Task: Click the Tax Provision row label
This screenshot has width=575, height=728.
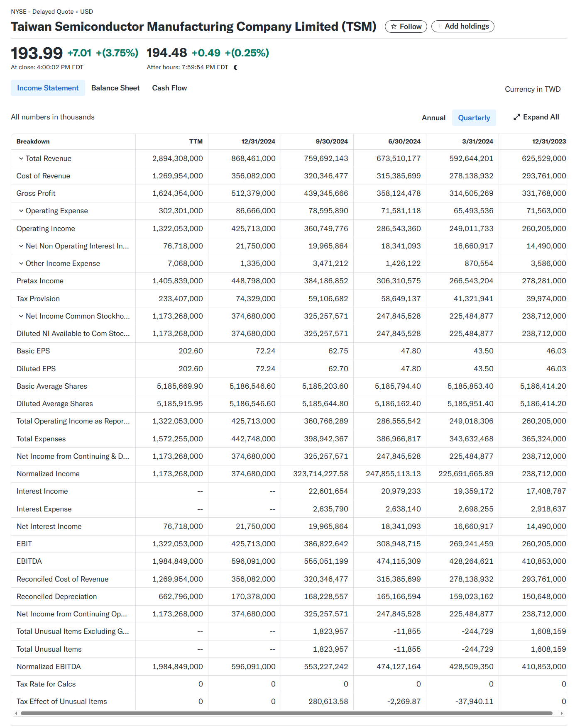Action: click(38, 299)
